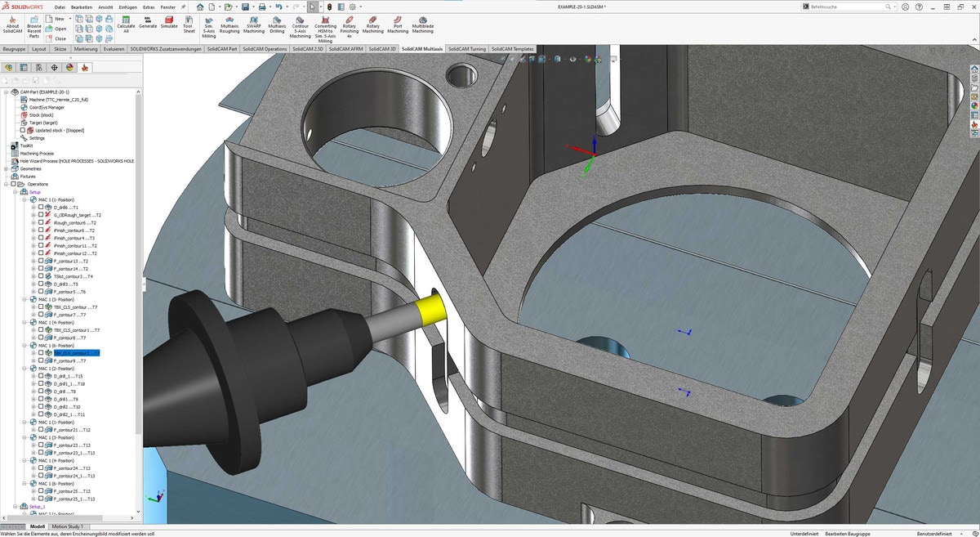The width and height of the screenshot is (980, 537).
Task: Check the TSlot_contour3 operation checkbox
Action: (x=41, y=276)
